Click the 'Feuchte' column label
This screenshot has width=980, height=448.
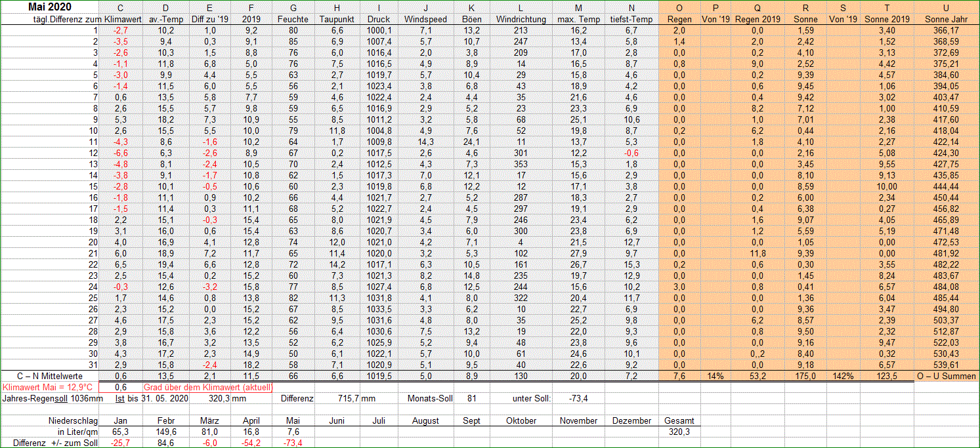pos(293,20)
